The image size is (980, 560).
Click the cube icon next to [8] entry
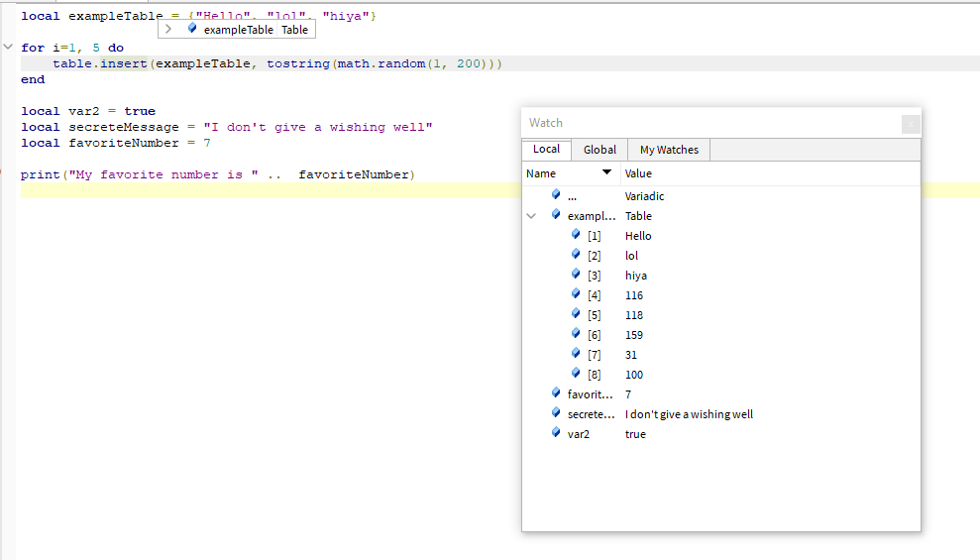click(577, 374)
